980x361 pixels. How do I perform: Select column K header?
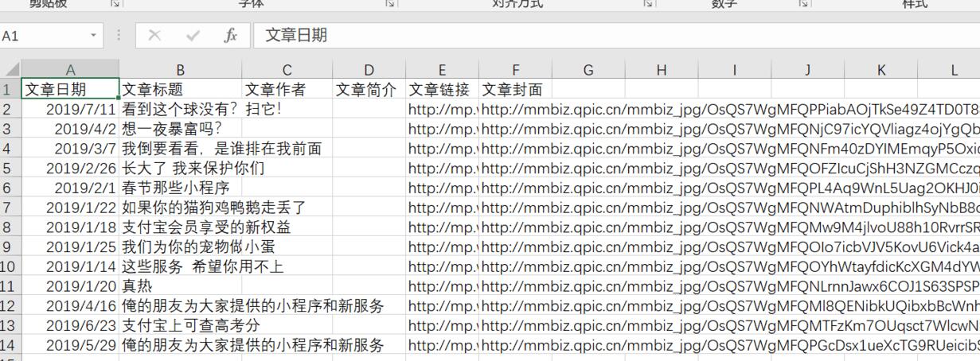click(881, 70)
